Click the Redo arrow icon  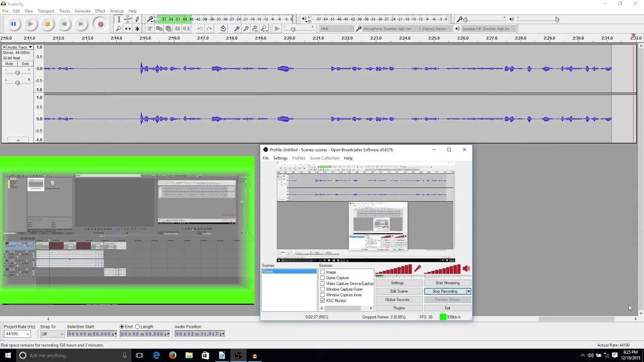209,29
